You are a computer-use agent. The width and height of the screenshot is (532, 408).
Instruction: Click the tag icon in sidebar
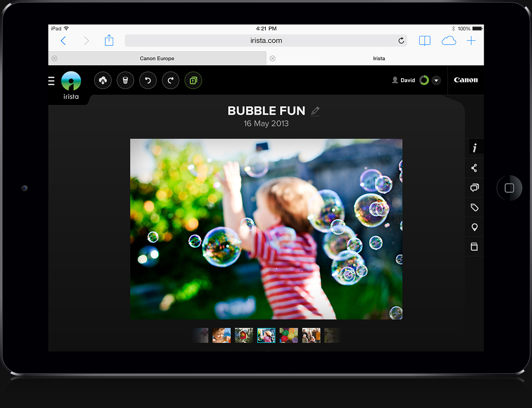click(474, 207)
